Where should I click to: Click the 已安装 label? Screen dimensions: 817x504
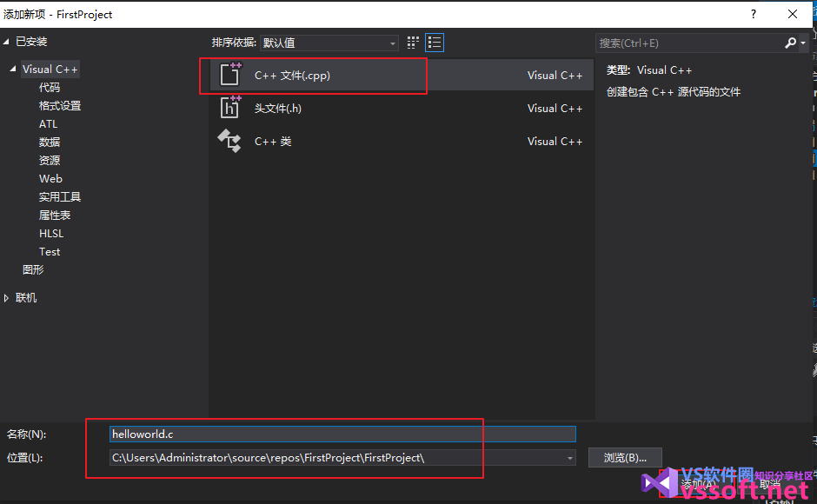(x=31, y=42)
